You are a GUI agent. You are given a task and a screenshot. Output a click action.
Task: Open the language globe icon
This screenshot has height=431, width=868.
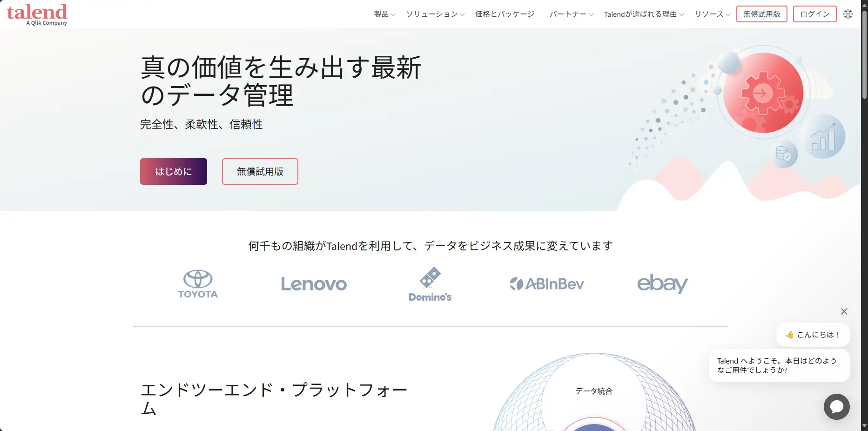848,14
